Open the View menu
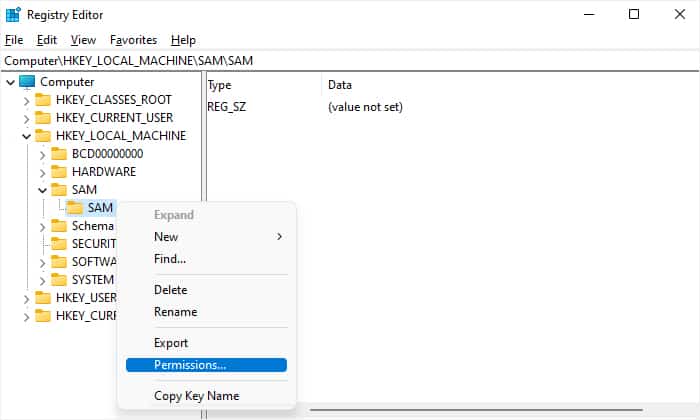This screenshot has height=420, width=700. click(x=83, y=40)
